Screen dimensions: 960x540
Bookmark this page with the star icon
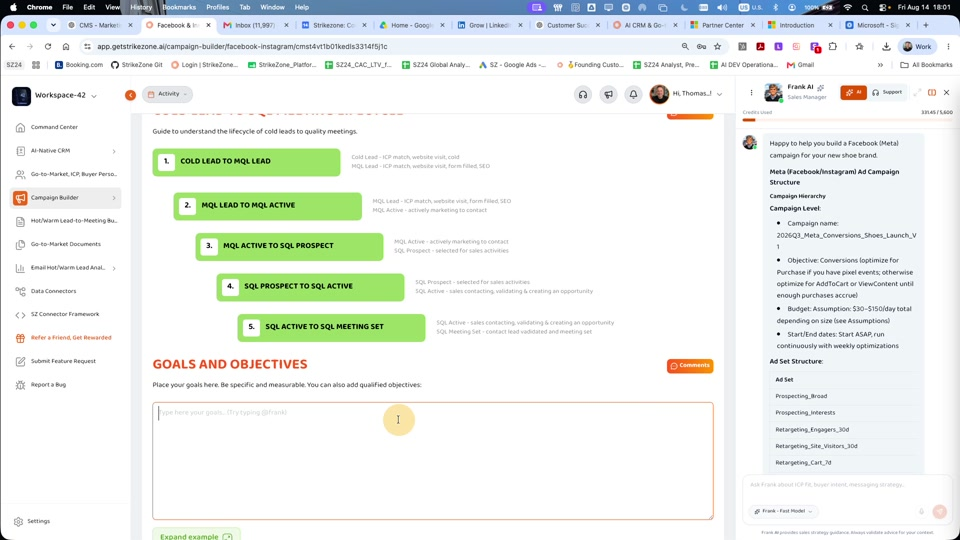[x=718, y=47]
